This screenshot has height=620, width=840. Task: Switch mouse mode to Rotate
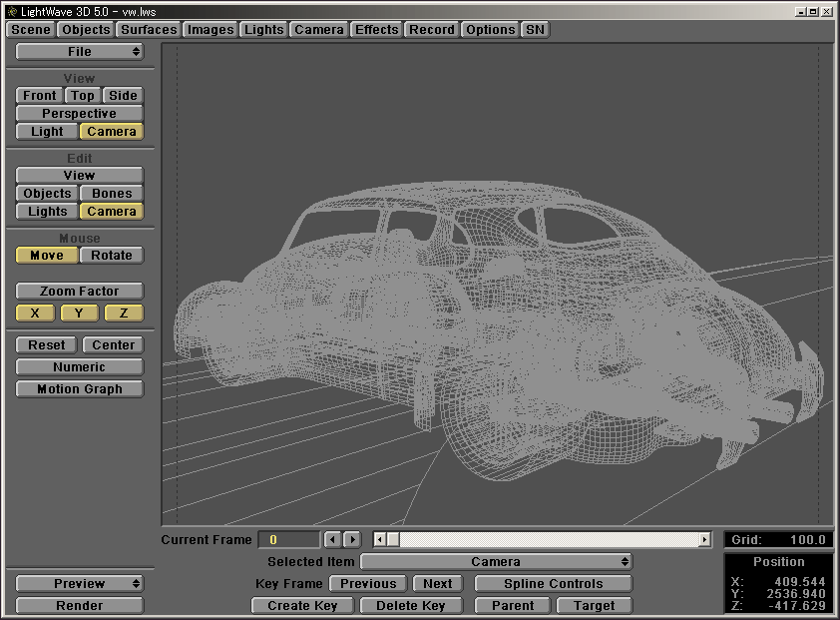tap(112, 256)
